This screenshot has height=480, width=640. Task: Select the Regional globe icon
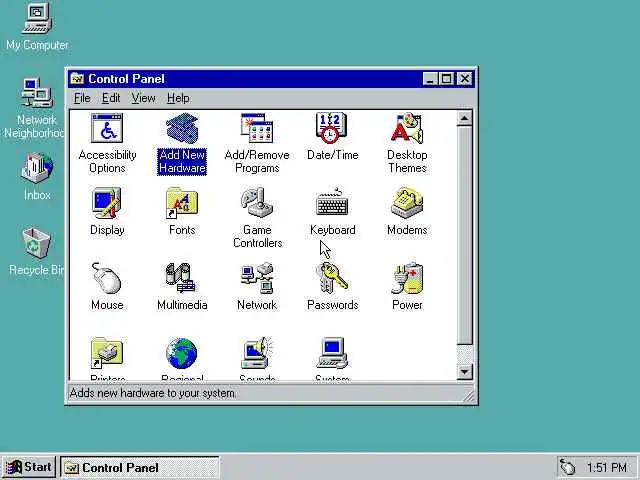[182, 353]
